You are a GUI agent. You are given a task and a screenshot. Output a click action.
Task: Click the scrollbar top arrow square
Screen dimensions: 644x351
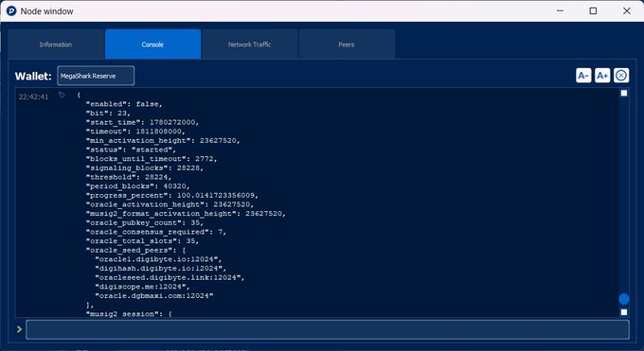(x=624, y=93)
